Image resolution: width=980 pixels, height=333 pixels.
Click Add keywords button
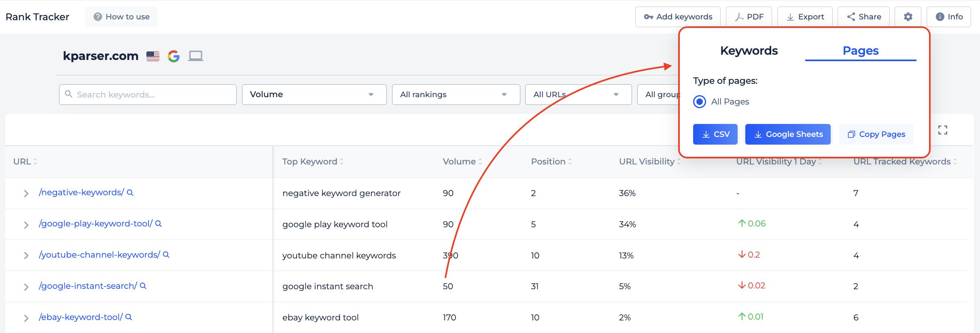point(678,17)
